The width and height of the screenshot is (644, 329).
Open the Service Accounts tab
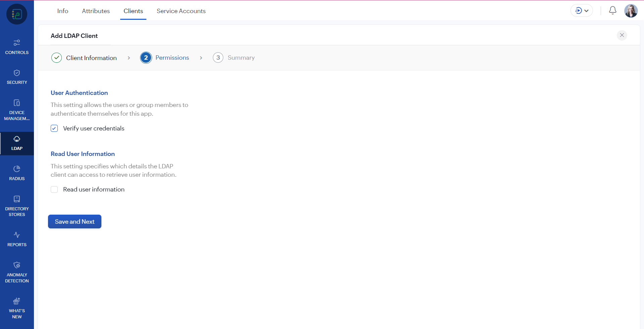pos(181,11)
